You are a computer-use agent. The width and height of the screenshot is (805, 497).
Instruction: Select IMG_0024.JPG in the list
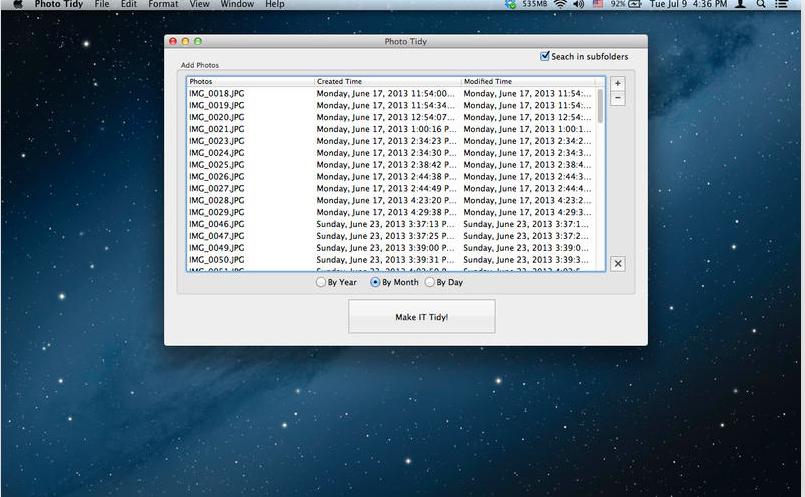tap(217, 152)
